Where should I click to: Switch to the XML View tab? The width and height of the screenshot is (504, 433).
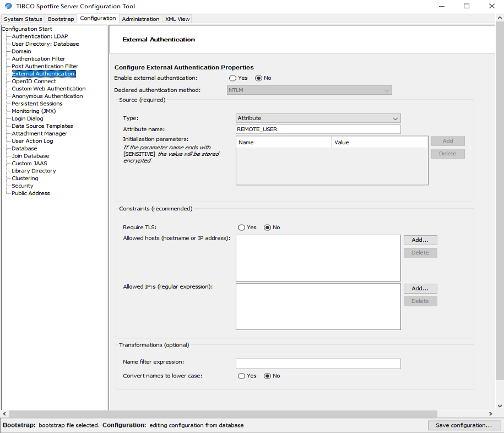click(x=177, y=19)
